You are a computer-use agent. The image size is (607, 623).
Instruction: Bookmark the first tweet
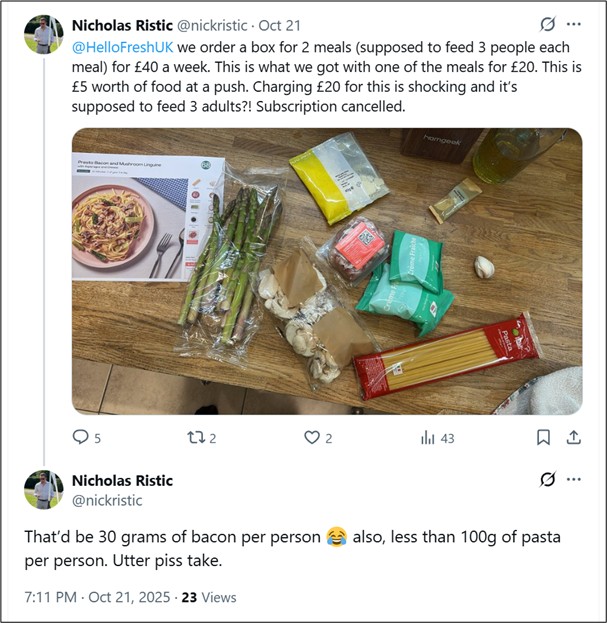click(x=543, y=437)
